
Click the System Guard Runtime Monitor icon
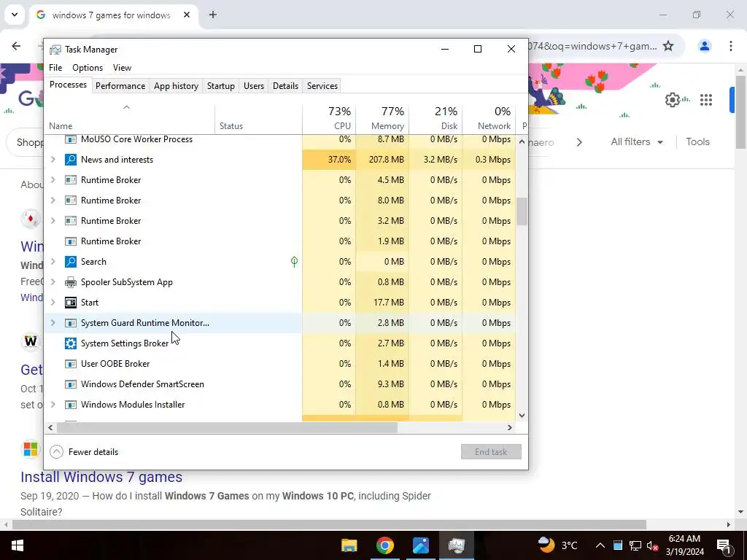71,323
